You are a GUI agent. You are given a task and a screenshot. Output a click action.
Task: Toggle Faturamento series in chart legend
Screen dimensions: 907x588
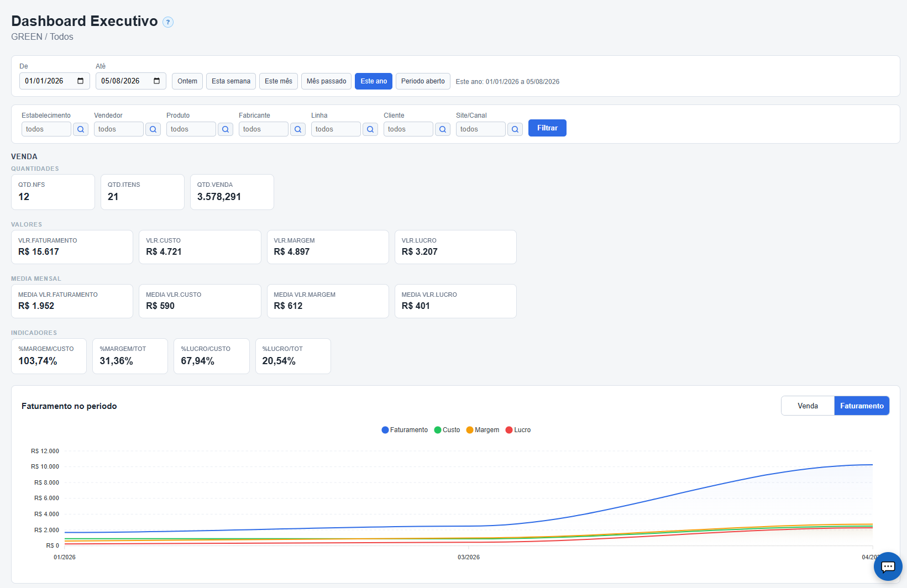[405, 430]
